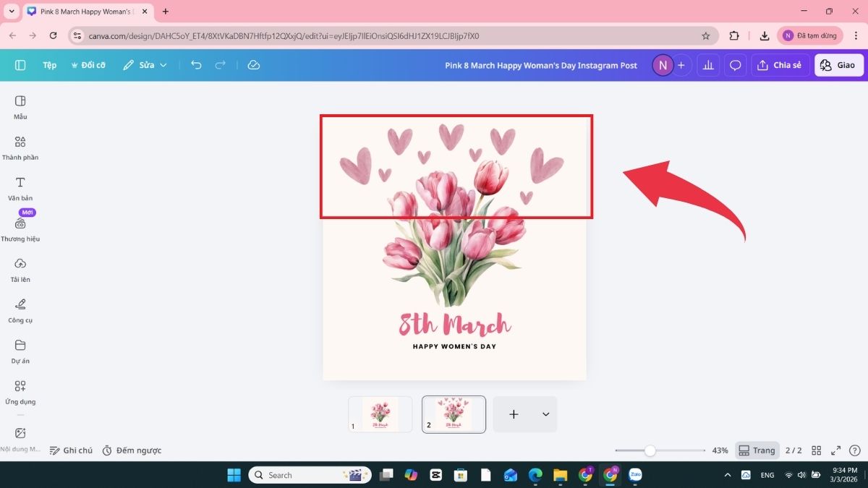Click the design title in the header

point(541,65)
